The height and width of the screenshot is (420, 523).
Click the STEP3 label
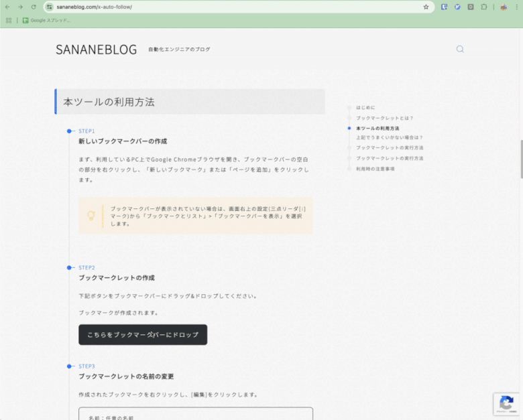coord(86,366)
